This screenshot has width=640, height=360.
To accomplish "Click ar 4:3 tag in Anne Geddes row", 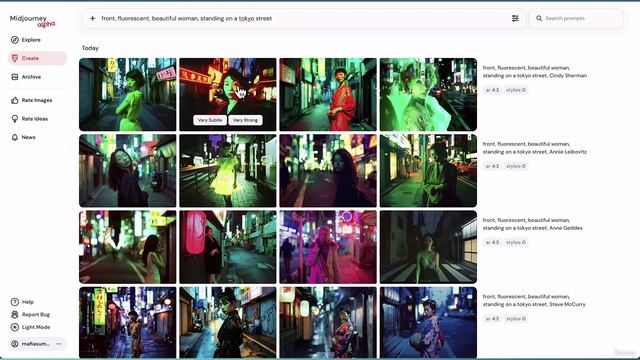I will [492, 242].
